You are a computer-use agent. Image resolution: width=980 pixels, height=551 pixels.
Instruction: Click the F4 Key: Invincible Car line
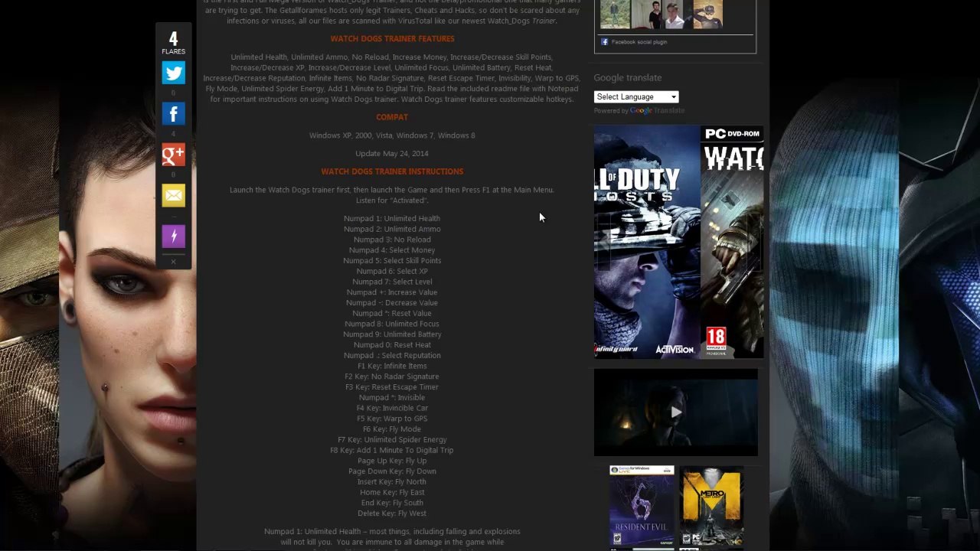tap(392, 409)
